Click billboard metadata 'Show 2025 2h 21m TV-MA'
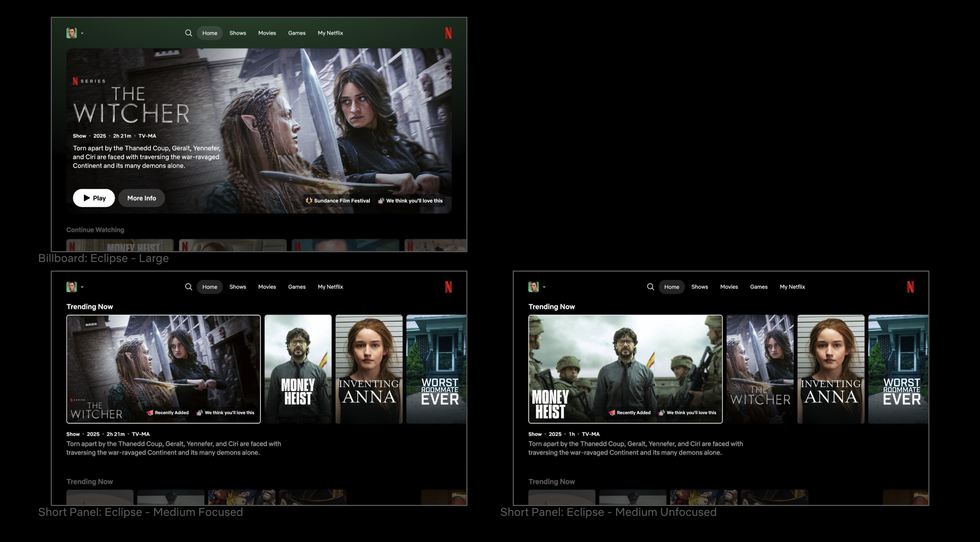Screen dimensions: 980x542 115,136
